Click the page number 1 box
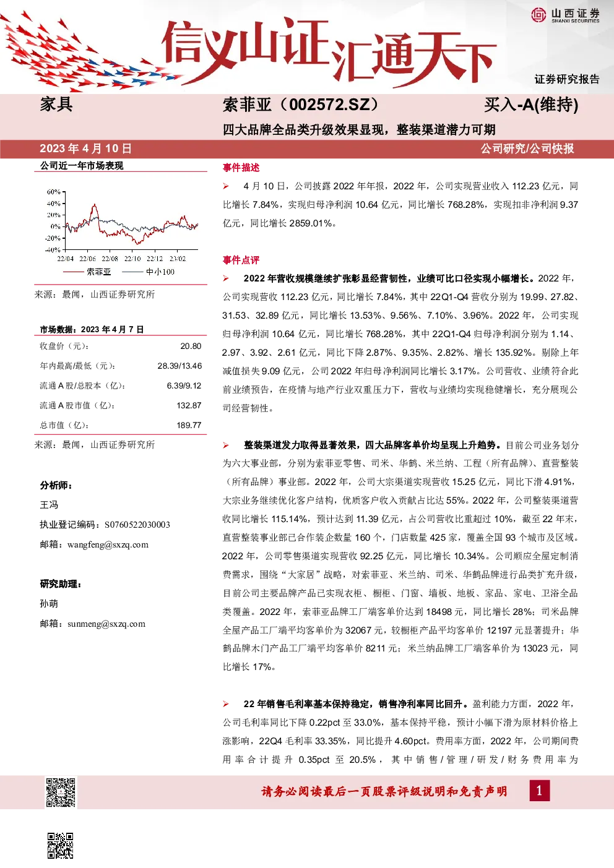Image resolution: width=614 pixels, height=868 pixels. pos(539,791)
